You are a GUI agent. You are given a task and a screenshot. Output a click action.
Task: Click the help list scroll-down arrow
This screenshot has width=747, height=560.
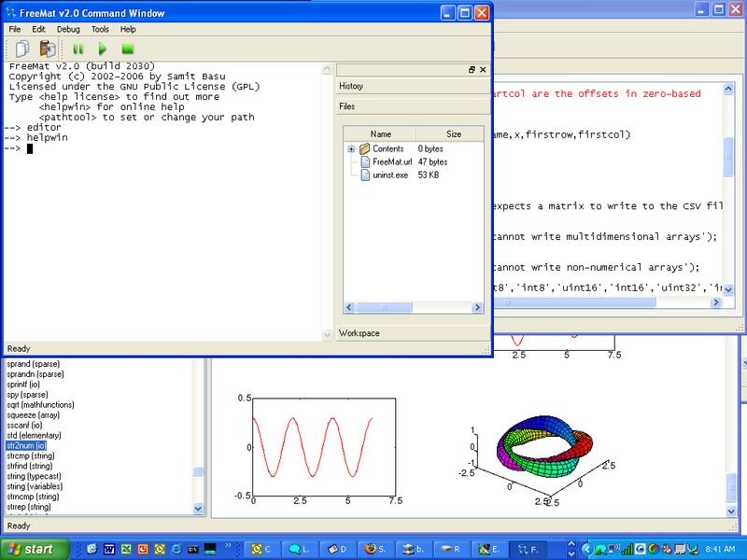[x=198, y=509]
